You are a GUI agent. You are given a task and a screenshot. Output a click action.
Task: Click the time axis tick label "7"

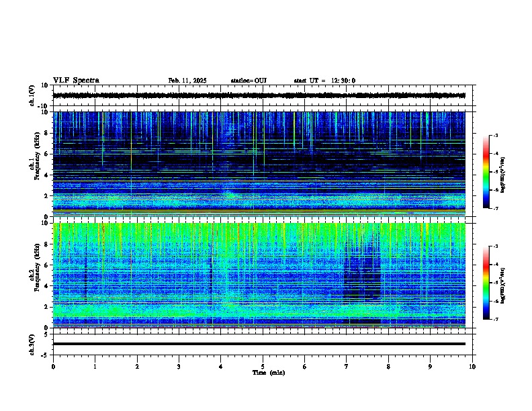[347, 367]
